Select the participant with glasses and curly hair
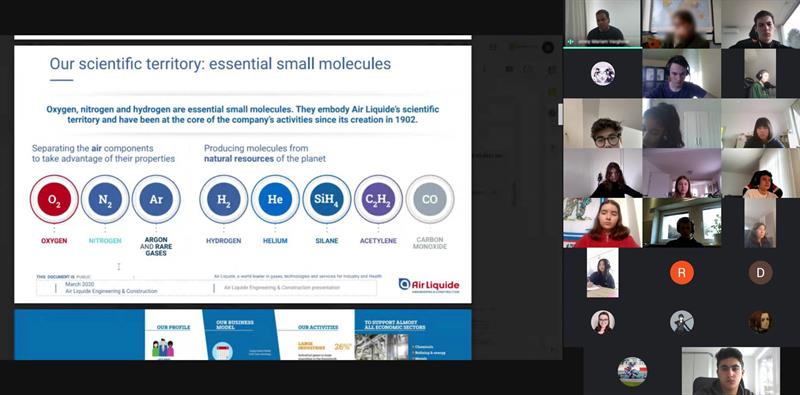Screen dimensions: 800x395 [603, 124]
